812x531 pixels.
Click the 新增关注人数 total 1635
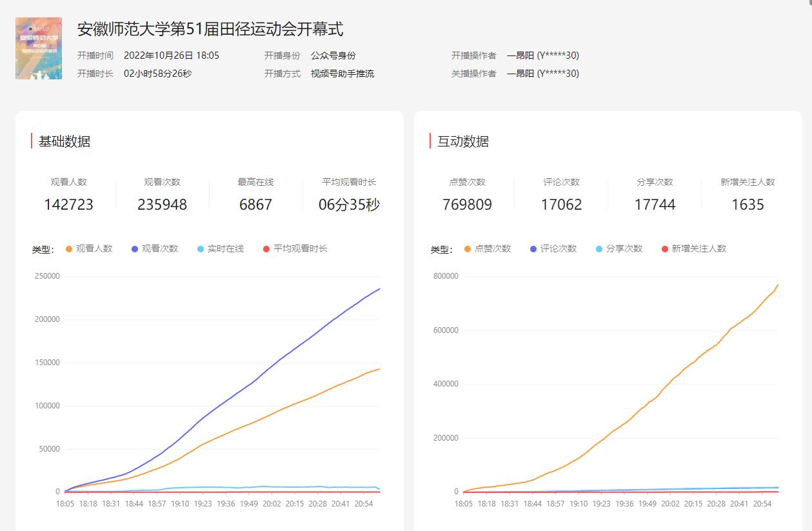[748, 205]
